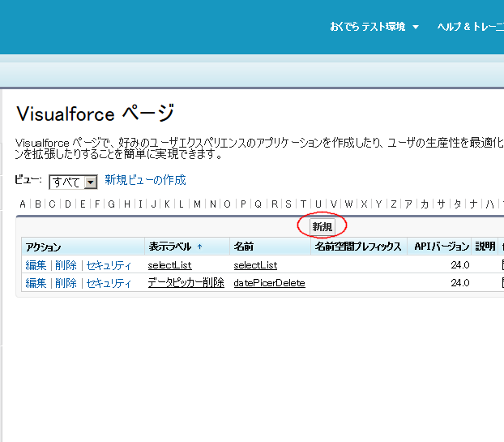Filter list by letter Q
Screen dimensions: 504x442
click(x=258, y=204)
